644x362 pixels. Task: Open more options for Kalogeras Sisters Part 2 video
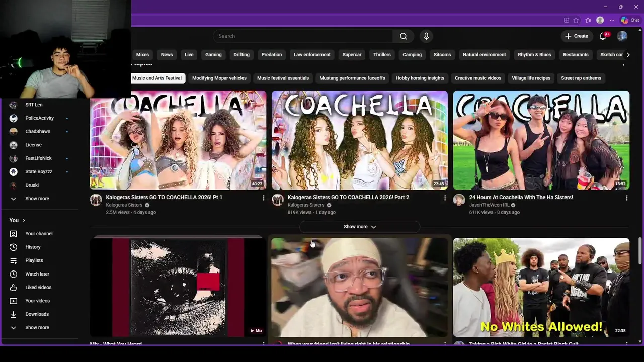(445, 198)
